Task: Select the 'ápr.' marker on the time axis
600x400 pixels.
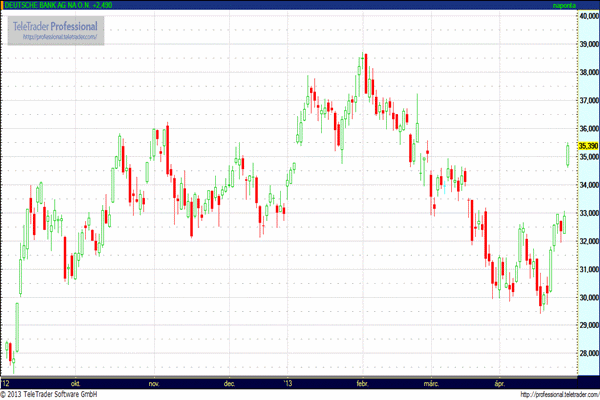Action: coord(500,383)
